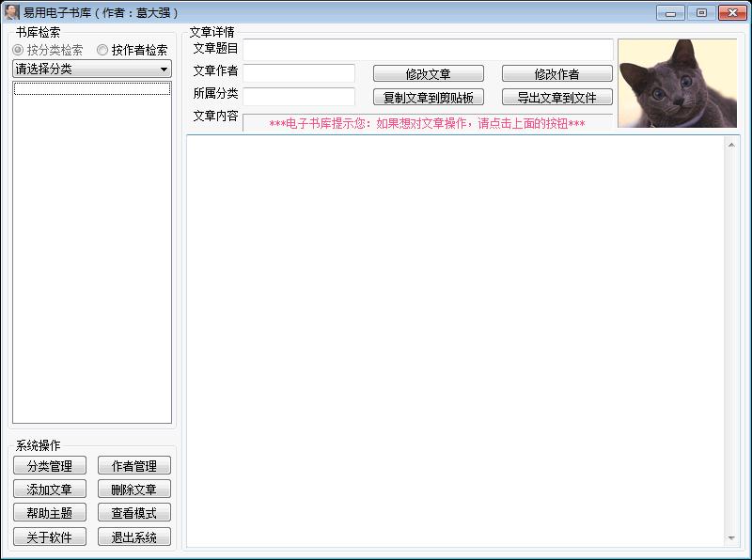This screenshot has height=560, width=752.
Task: Open 关于软件 about dialog
Action: (50, 537)
